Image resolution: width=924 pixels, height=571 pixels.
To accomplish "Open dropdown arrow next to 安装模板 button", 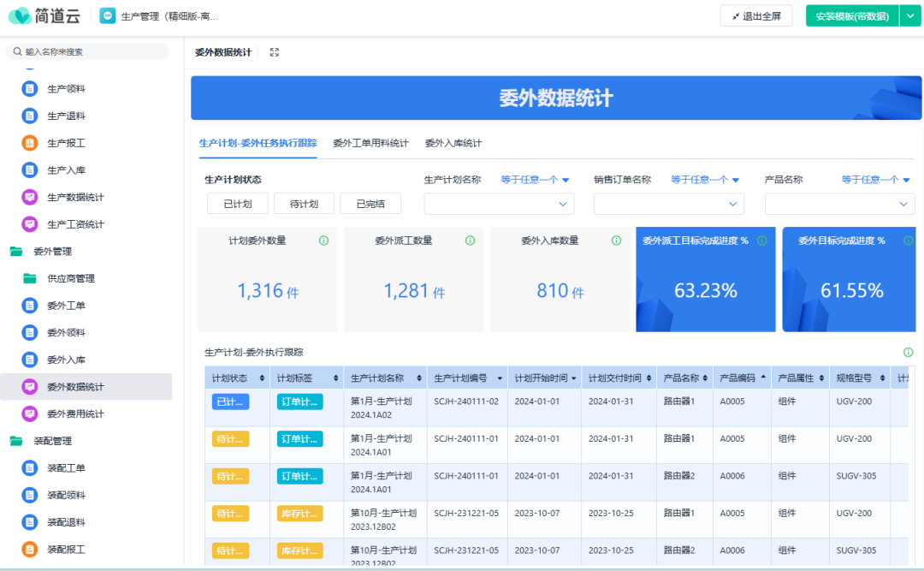I will 909,16.
